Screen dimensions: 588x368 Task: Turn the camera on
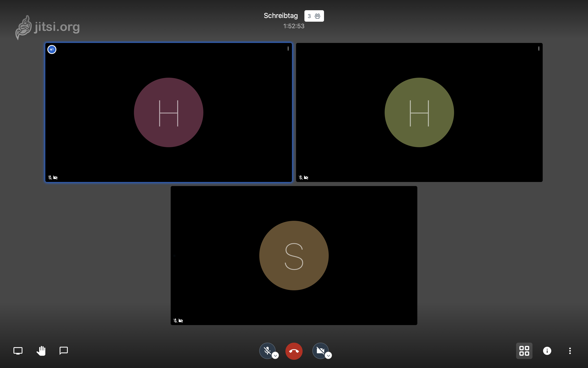point(320,351)
